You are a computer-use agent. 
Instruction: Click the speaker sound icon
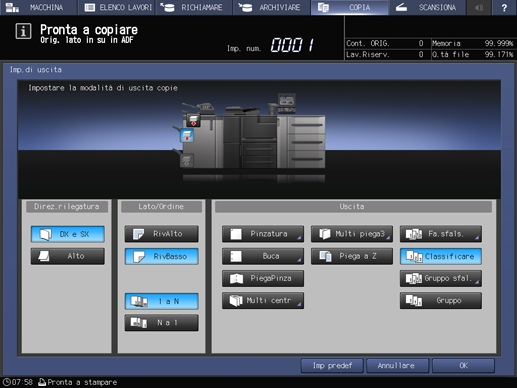click(479, 7)
